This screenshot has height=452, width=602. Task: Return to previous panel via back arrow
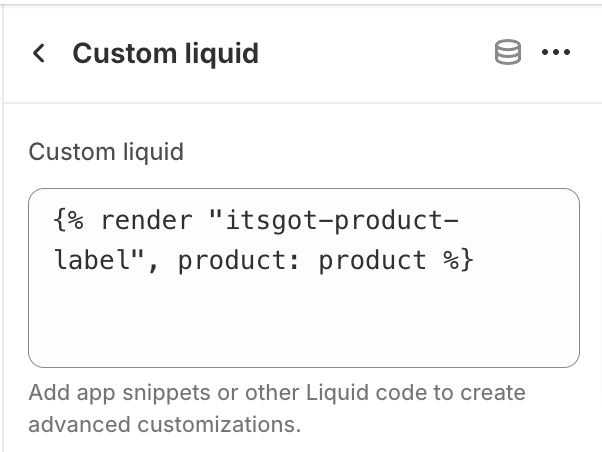[39, 53]
